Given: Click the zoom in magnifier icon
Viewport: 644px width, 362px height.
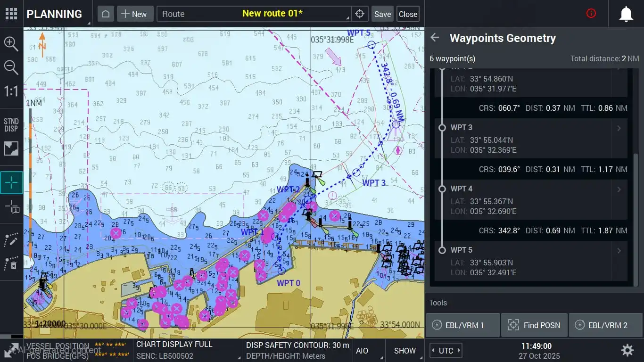Looking at the screenshot, I should pos(11,43).
